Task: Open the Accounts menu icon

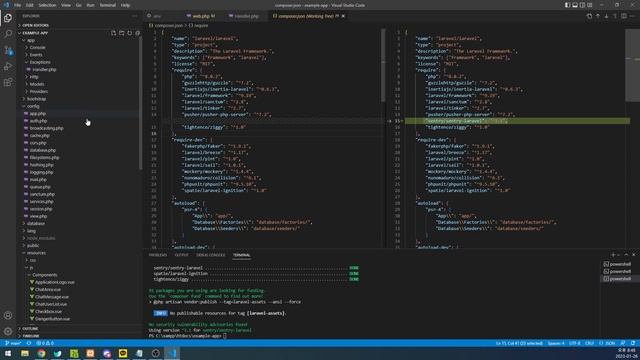Action: click(8, 315)
